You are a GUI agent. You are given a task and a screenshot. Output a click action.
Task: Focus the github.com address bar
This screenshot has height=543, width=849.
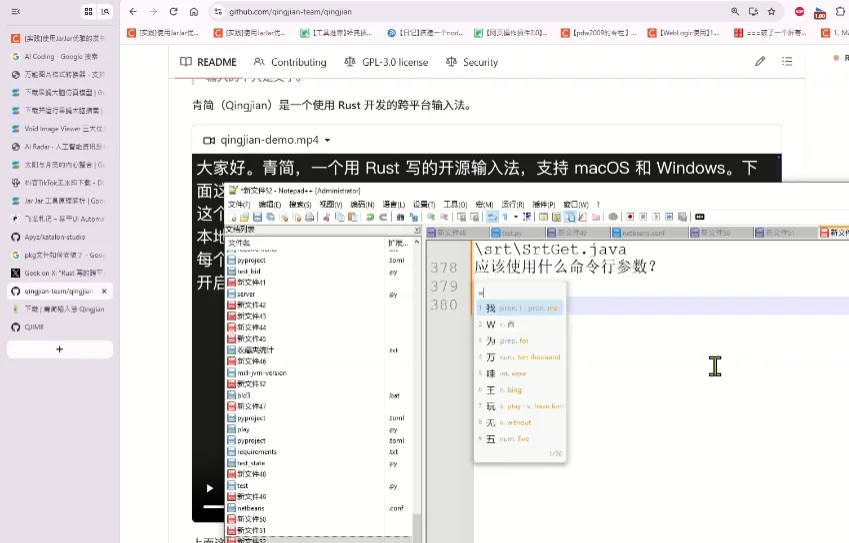click(466, 11)
